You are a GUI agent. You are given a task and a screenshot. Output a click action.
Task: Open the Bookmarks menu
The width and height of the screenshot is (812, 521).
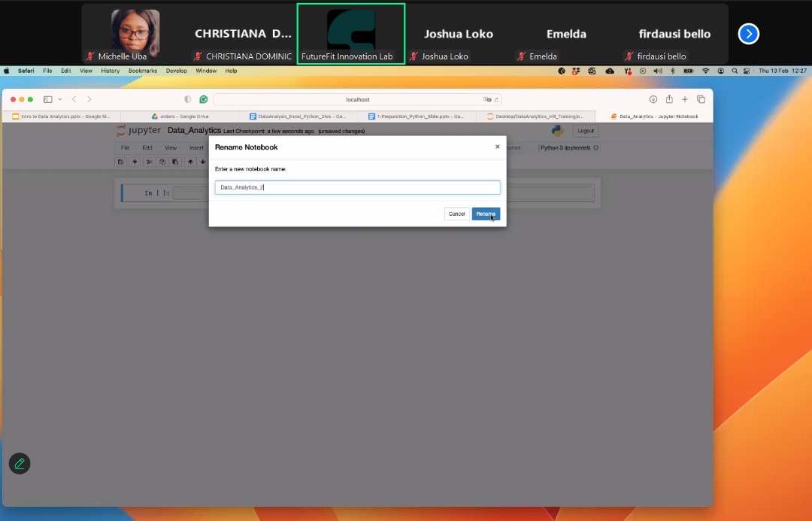[x=142, y=71]
